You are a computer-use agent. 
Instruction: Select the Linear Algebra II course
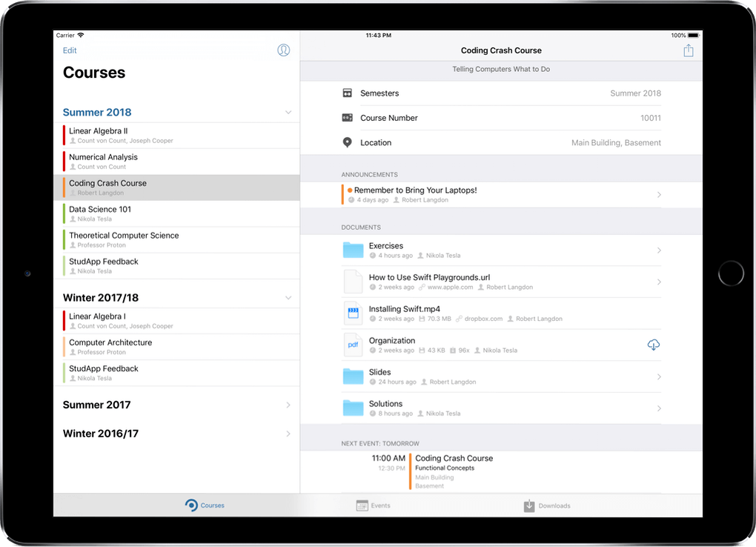click(177, 136)
